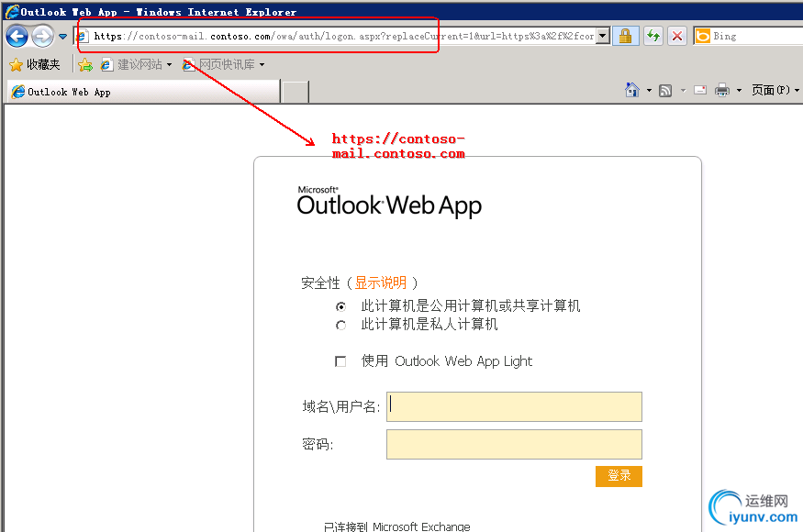Image resolution: width=803 pixels, height=532 pixels.
Task: Select 此计算机是私人计算机 radio option
Action: (x=340, y=325)
